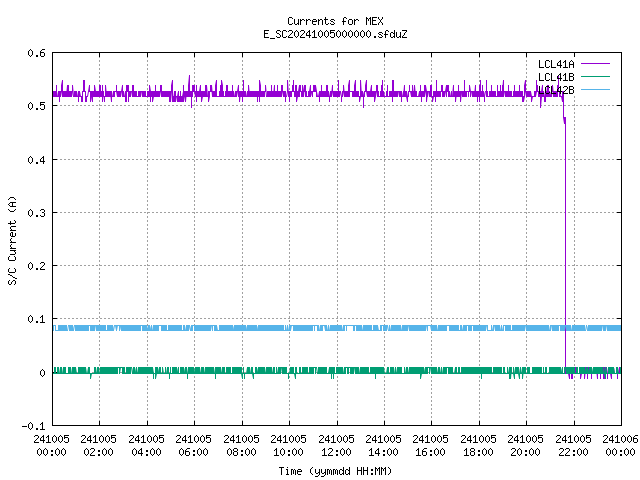Click the 241005 02:00 x-axis tick label
This screenshot has height=480, width=640.
[x=98, y=446]
